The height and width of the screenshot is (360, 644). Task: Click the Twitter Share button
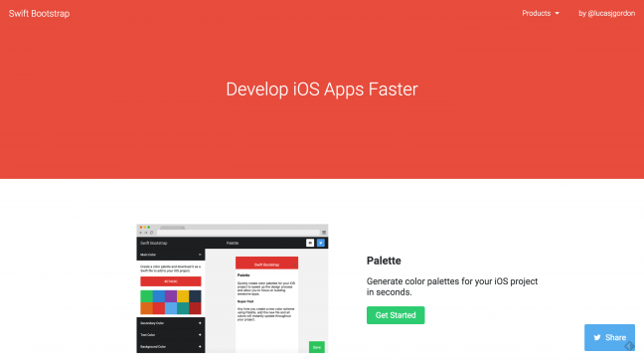tap(609, 337)
